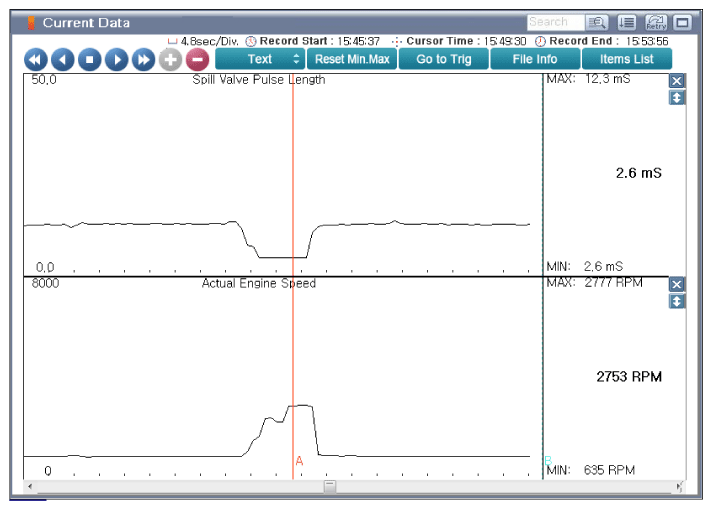Click the step backward playback button
The width and height of the screenshot is (712, 510).
(x=63, y=59)
